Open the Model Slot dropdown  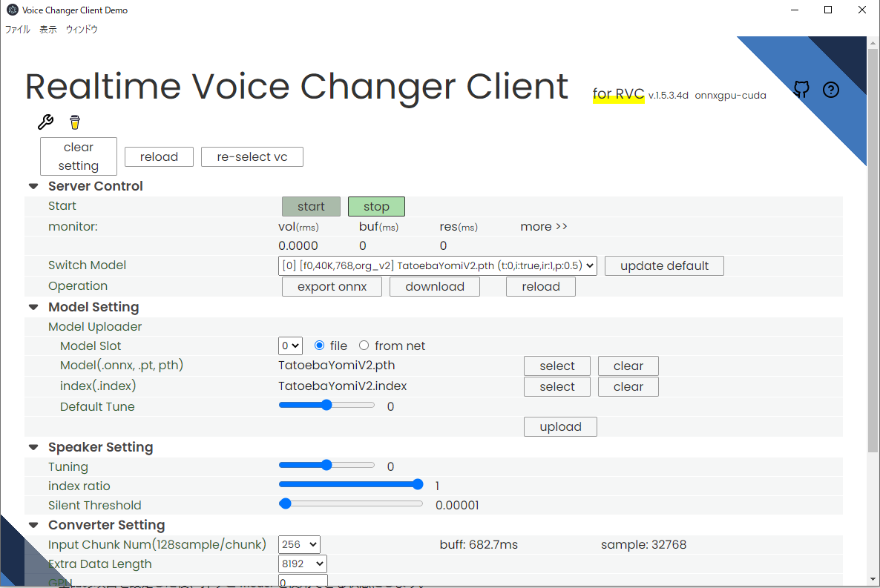tap(290, 346)
